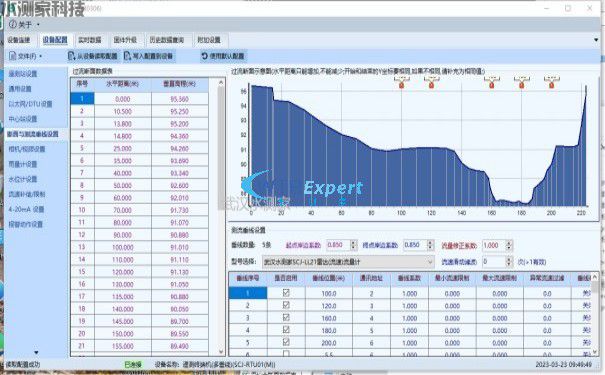Check the empty enable box in row 6
This screenshot has width=605, height=375.
coord(286,353)
